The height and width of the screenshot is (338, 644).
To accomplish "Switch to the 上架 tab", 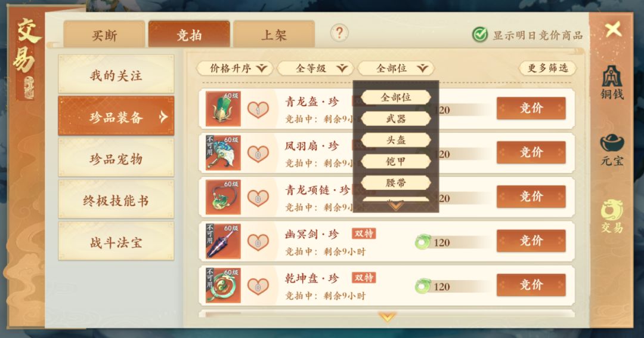I will (x=274, y=35).
